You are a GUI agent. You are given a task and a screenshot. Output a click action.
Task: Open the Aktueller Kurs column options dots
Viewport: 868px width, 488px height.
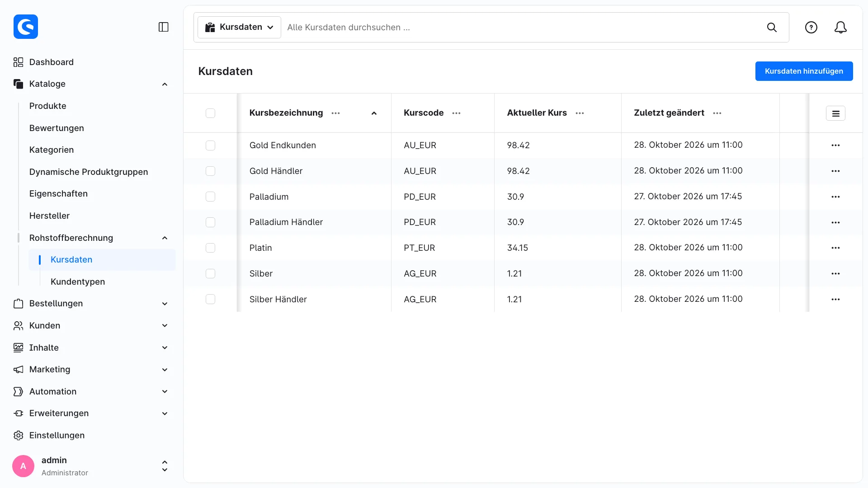coord(580,113)
